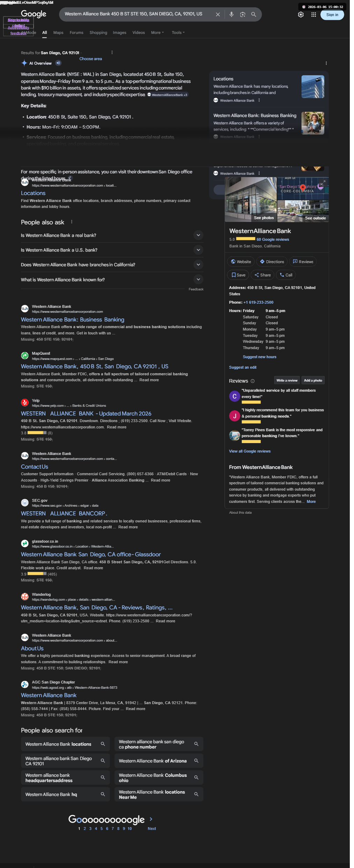Viewport: 354px width, 868px height.
Task: Expand MapQuest snippet with Read more
Action: [149, 380]
